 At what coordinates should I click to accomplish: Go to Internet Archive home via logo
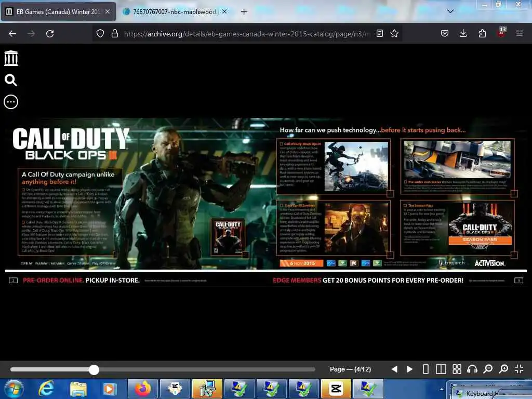11,58
